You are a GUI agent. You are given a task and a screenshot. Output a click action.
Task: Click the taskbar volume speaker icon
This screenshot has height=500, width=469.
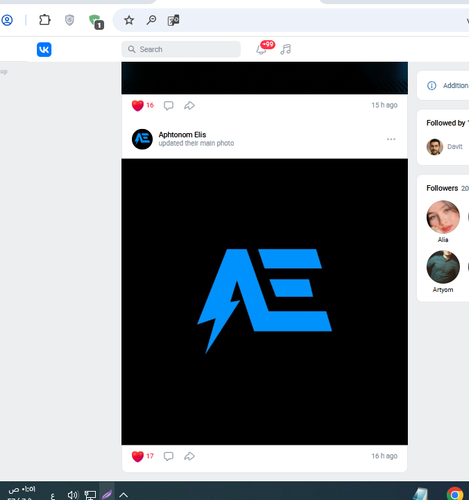pos(73,495)
